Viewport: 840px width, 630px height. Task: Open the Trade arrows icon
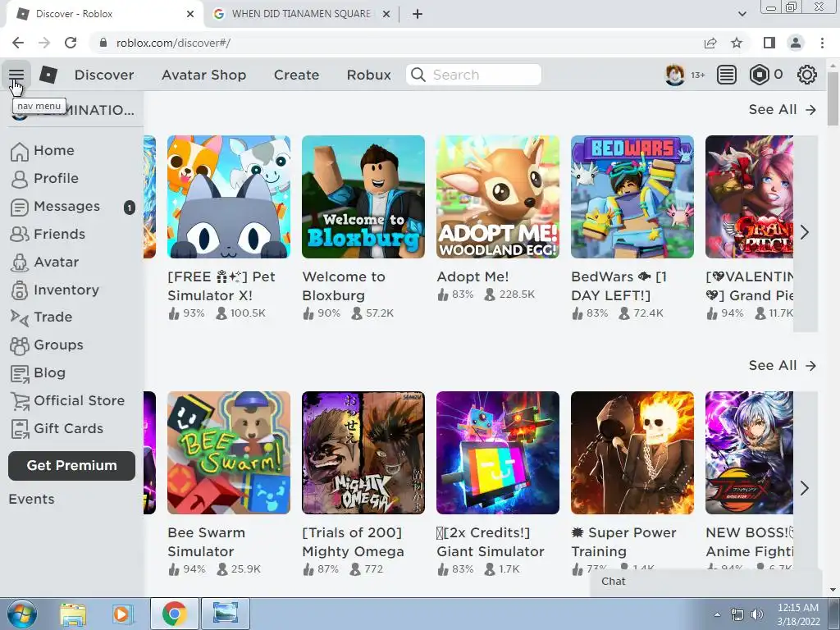20,317
